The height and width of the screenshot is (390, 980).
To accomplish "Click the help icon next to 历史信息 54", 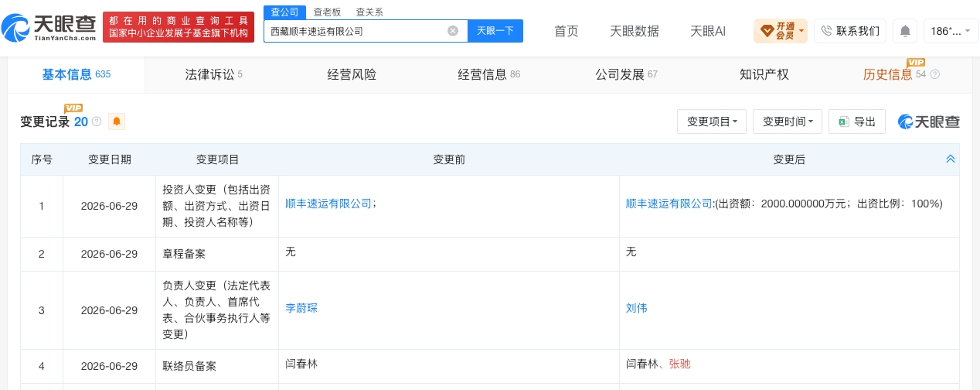I will 934,74.
